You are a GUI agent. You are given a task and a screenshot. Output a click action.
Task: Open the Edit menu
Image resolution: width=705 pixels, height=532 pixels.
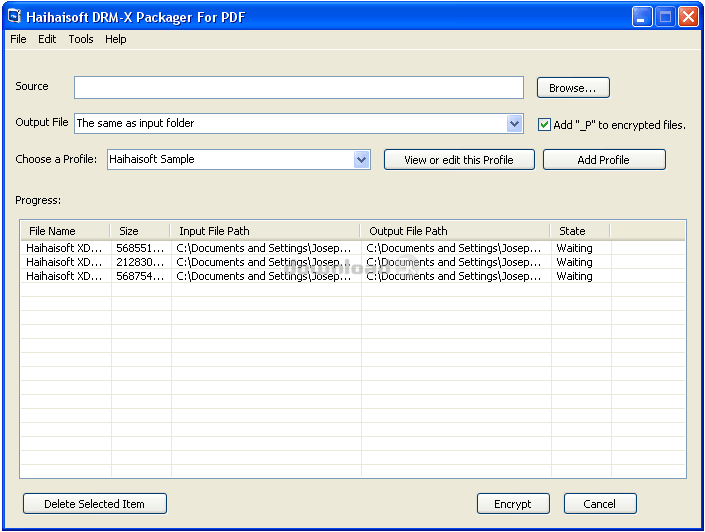pos(47,39)
